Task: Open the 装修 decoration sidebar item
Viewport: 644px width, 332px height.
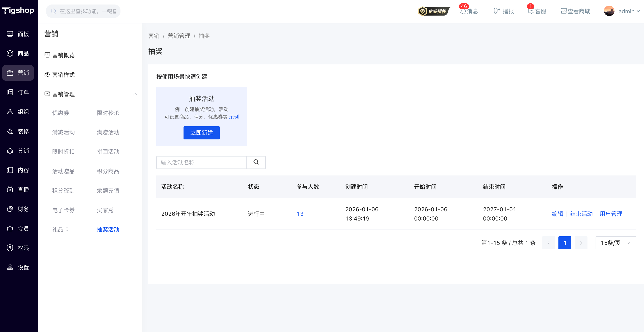Action: tap(18, 131)
